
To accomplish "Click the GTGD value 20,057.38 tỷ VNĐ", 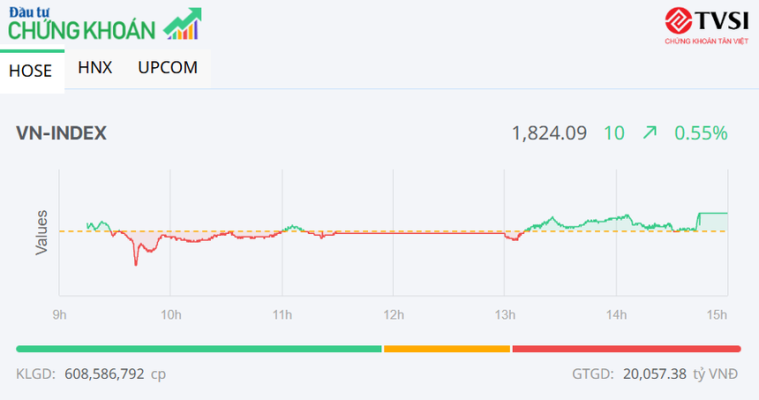I will [680, 373].
